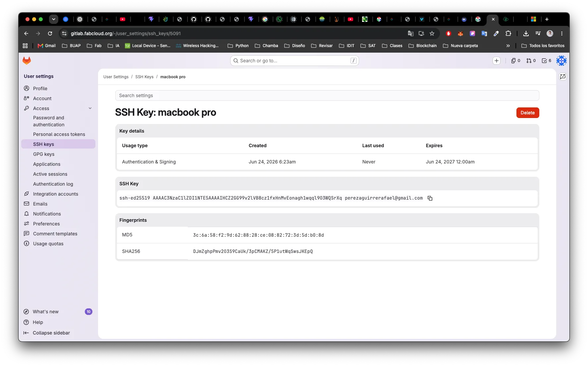
Task: Open merge requests counter icon
Action: coord(531,61)
